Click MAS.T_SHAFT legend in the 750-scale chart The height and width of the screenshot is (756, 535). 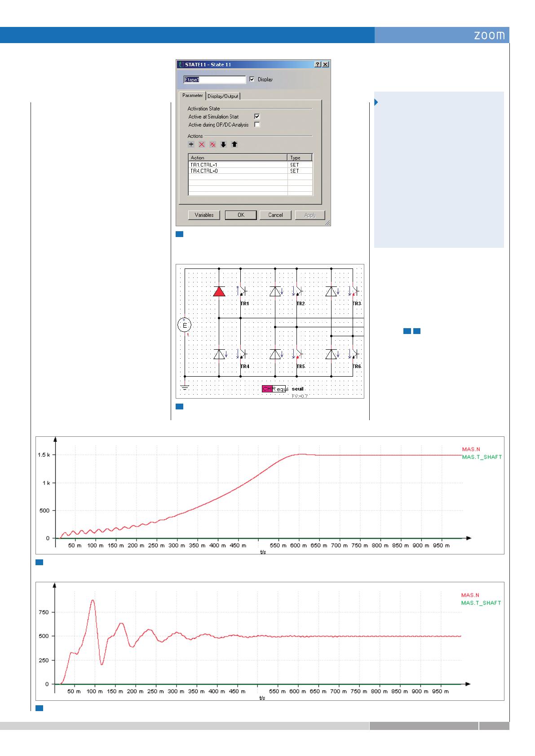(481, 603)
